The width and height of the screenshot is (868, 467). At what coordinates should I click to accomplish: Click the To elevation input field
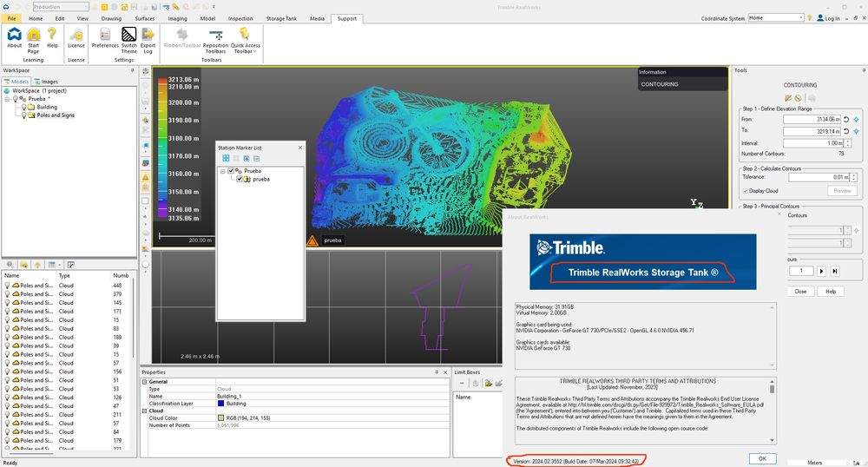click(x=812, y=132)
